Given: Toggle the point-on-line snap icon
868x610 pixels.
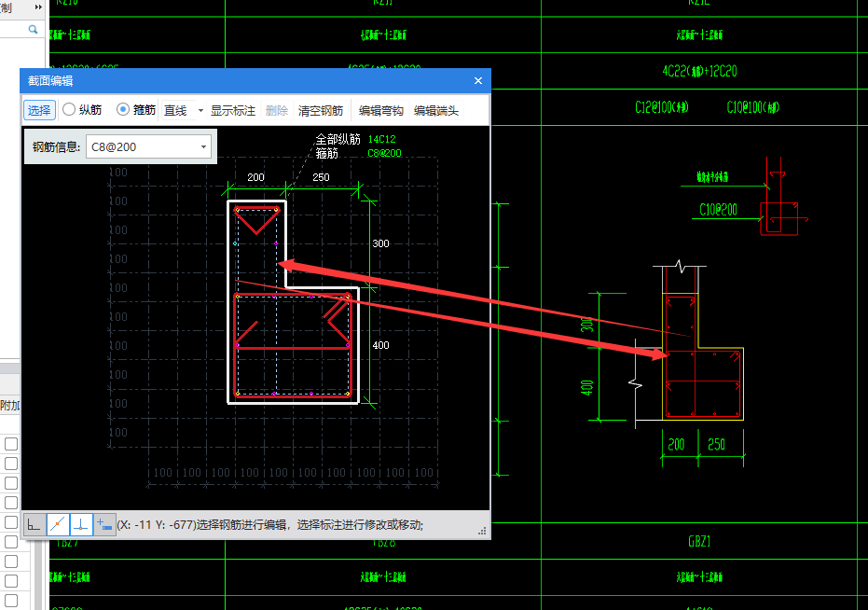Looking at the screenshot, I should pyautogui.click(x=58, y=524).
